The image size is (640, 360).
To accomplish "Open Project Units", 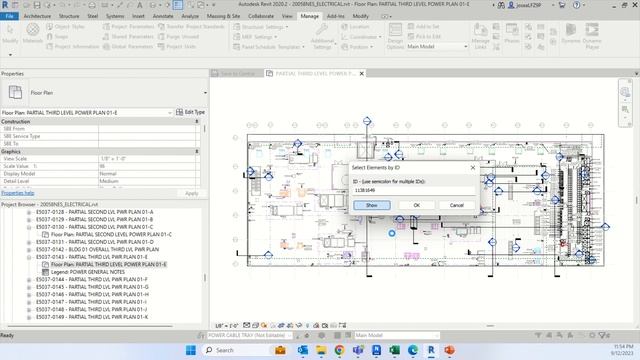I will point(177,47).
